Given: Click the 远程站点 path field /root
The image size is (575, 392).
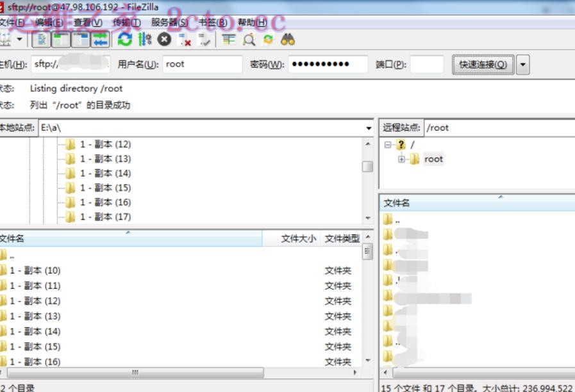Looking at the screenshot, I should pyautogui.click(x=499, y=128).
